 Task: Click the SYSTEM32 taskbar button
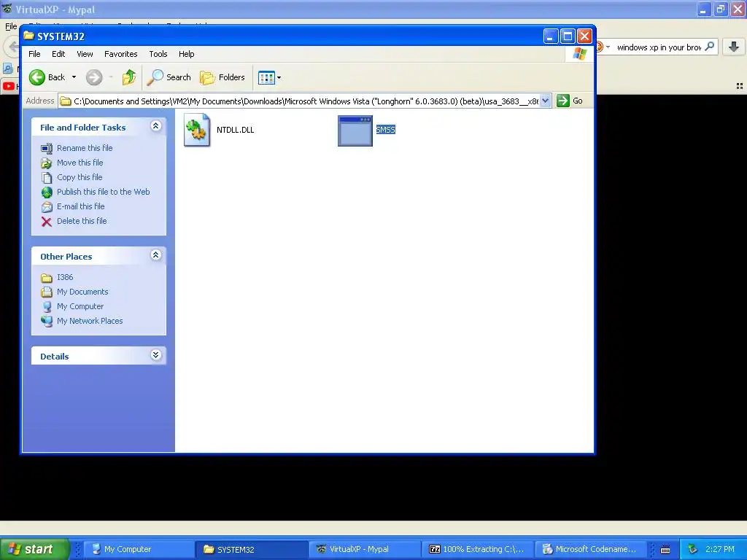tap(251, 550)
